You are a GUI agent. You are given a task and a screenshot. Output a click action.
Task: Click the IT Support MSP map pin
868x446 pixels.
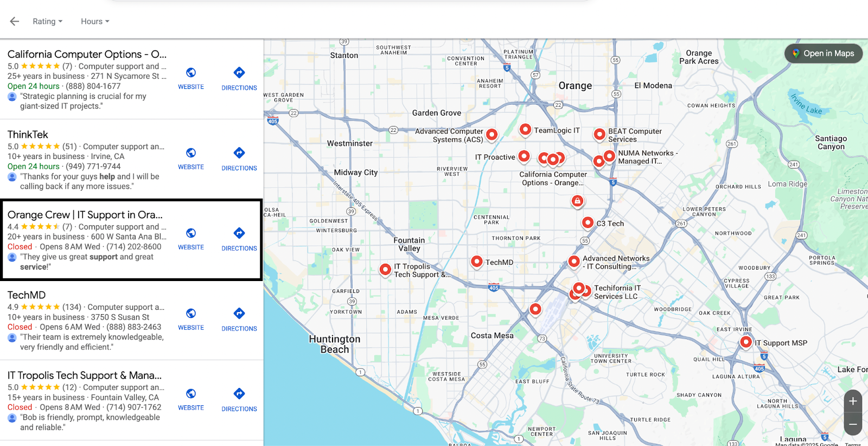[746, 342]
